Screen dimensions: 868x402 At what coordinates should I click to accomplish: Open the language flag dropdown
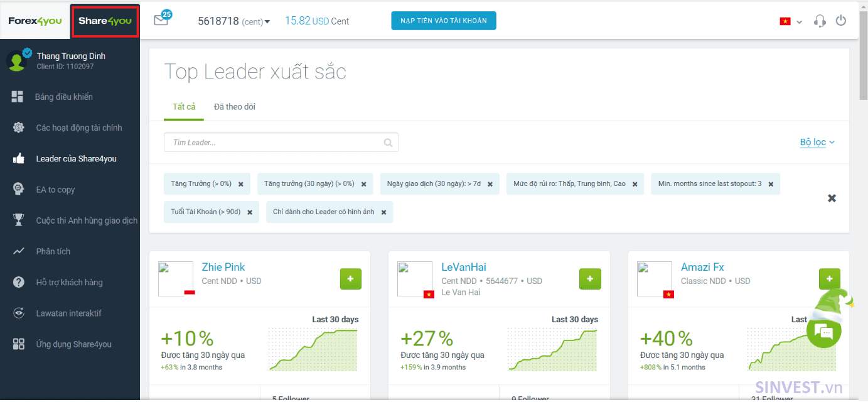click(791, 21)
